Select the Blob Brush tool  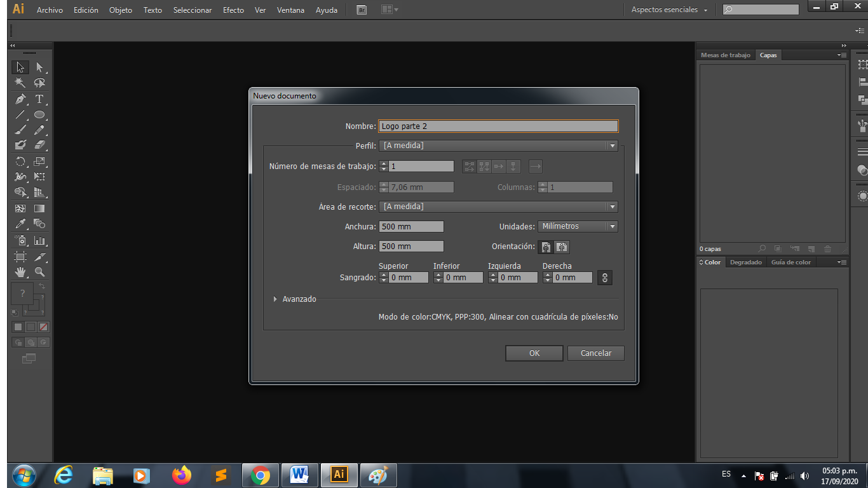tap(20, 146)
